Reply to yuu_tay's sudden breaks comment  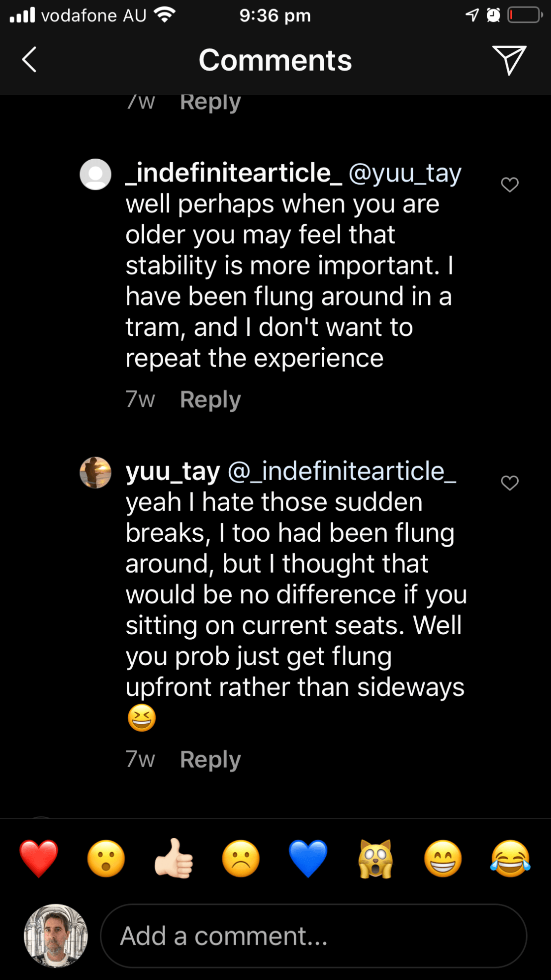click(x=210, y=759)
